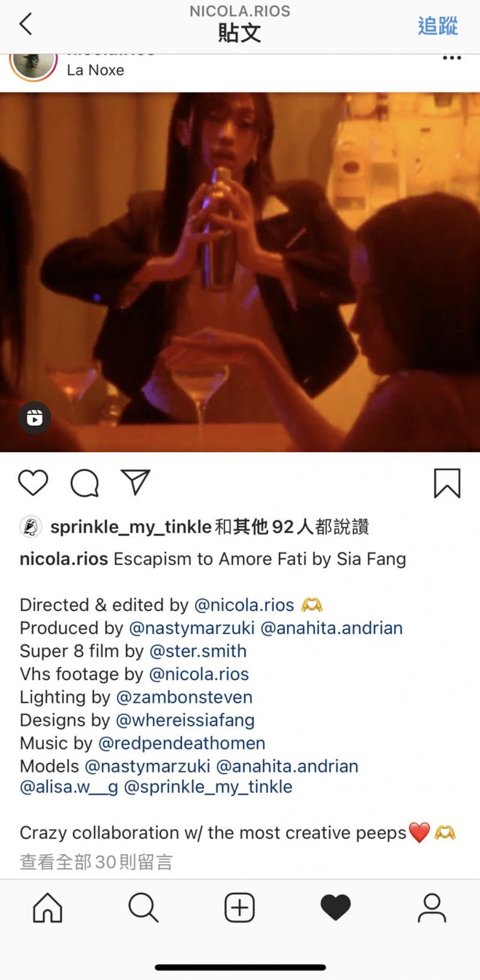View all 30 comments link

(x=96, y=862)
